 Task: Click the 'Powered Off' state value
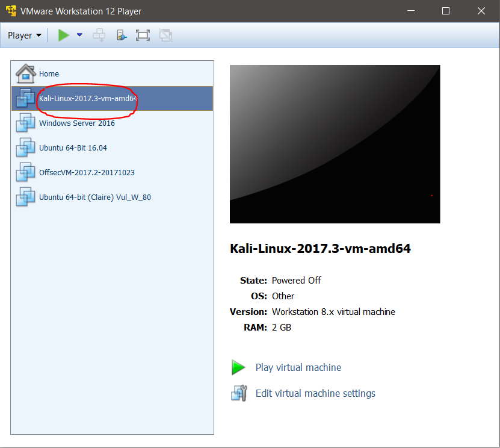point(296,281)
